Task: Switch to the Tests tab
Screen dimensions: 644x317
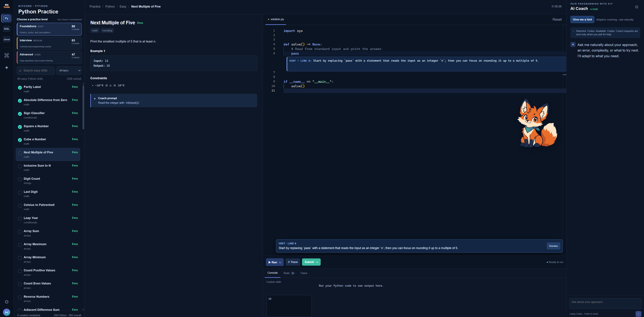Action: (289, 273)
